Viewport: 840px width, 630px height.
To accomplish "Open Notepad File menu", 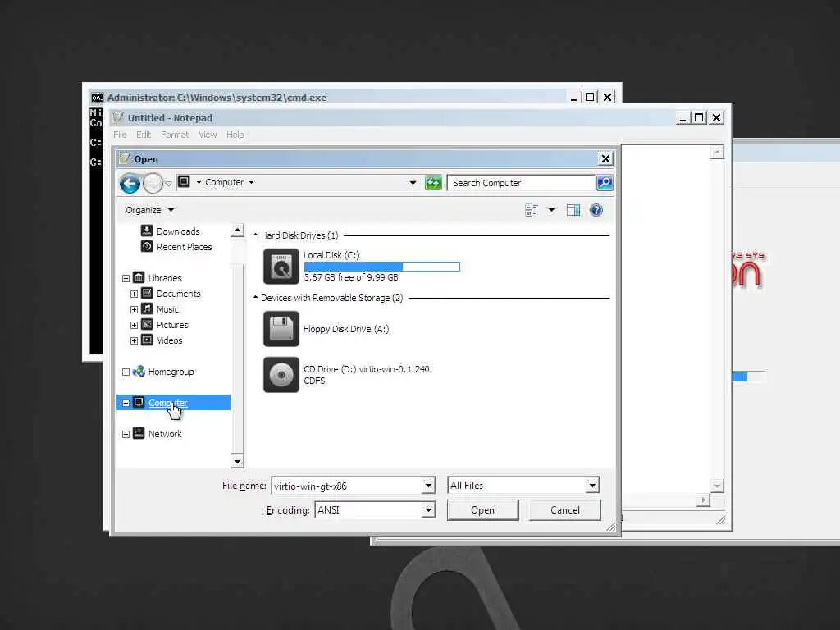I will 120,135.
